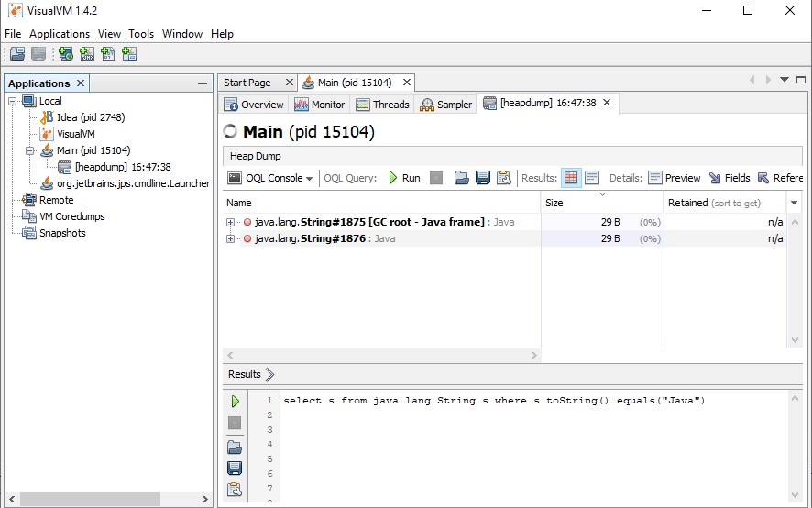Toggle the table results view button

[x=571, y=178]
